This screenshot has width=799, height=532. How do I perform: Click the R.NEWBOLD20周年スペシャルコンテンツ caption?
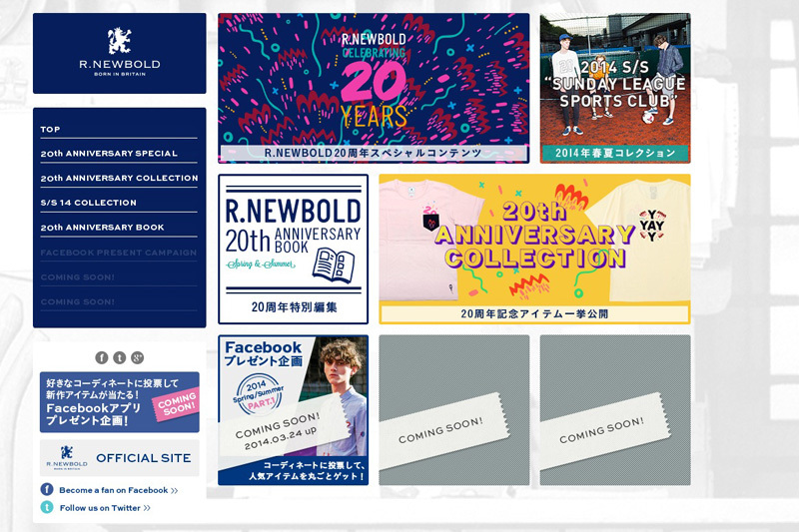[x=374, y=153]
